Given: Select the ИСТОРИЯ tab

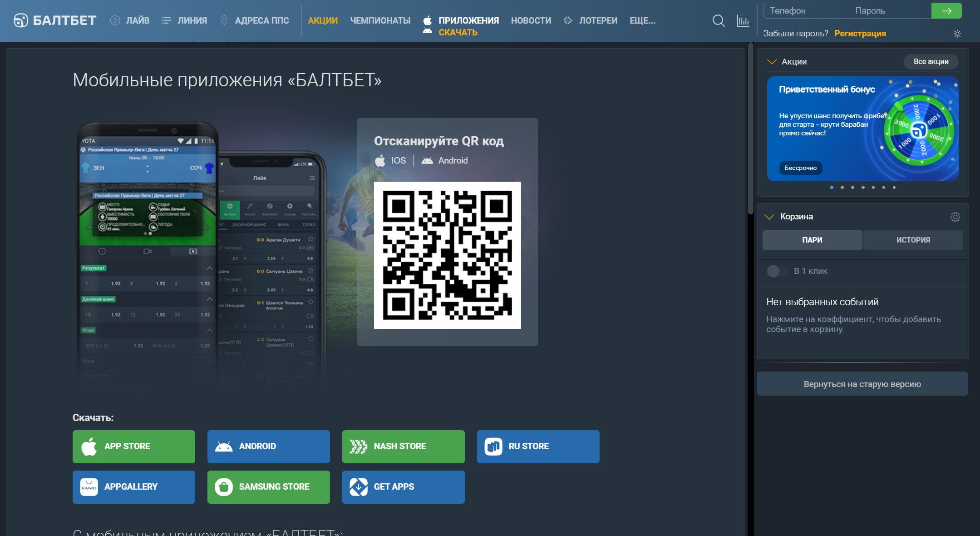Looking at the screenshot, I should (x=913, y=240).
